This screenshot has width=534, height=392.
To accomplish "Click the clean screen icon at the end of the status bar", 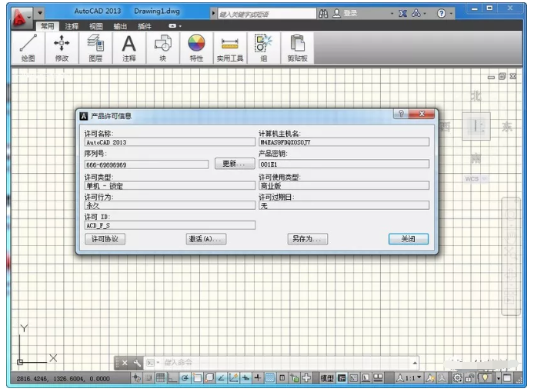I will pos(507,377).
